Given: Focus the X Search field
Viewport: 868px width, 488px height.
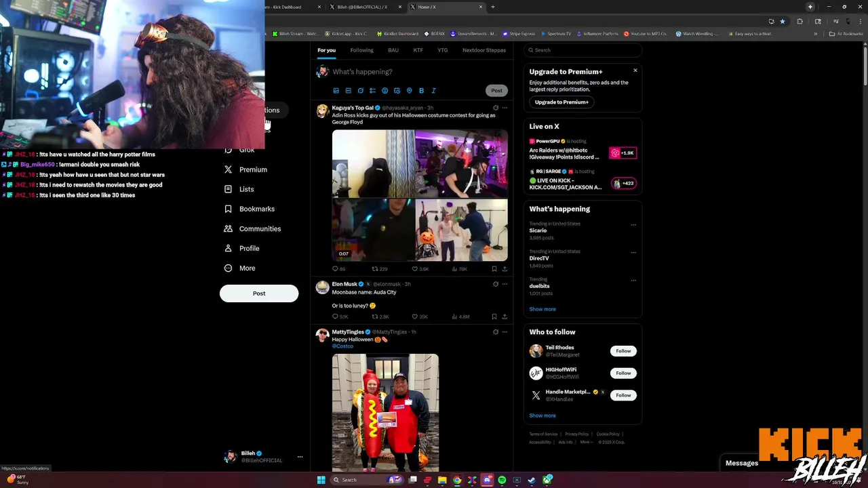Looking at the screenshot, I should pos(583,50).
